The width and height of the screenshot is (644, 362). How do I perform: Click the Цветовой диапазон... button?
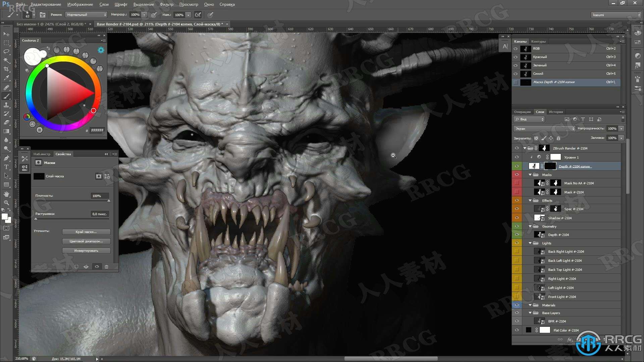(86, 241)
